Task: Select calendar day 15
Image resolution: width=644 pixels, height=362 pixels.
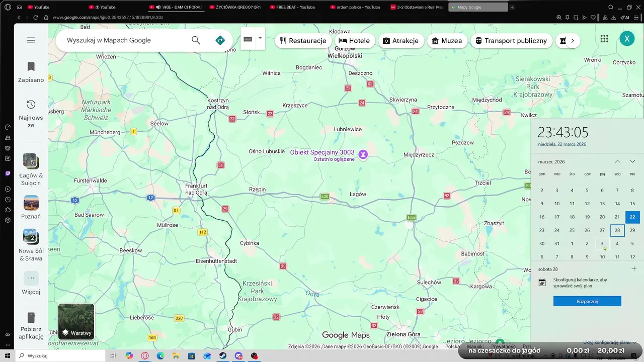Action: (x=632, y=204)
